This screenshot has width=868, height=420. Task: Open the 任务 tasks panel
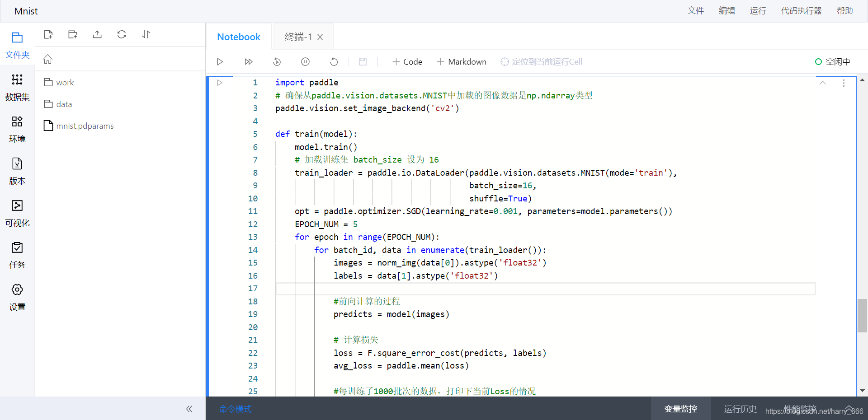click(17, 256)
